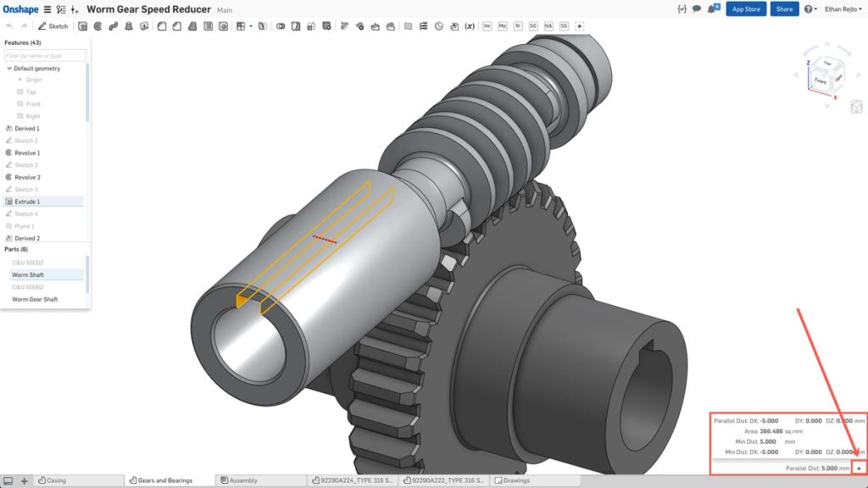The width and height of the screenshot is (868, 488).
Task: Select the Sketch tool
Action: point(53,26)
